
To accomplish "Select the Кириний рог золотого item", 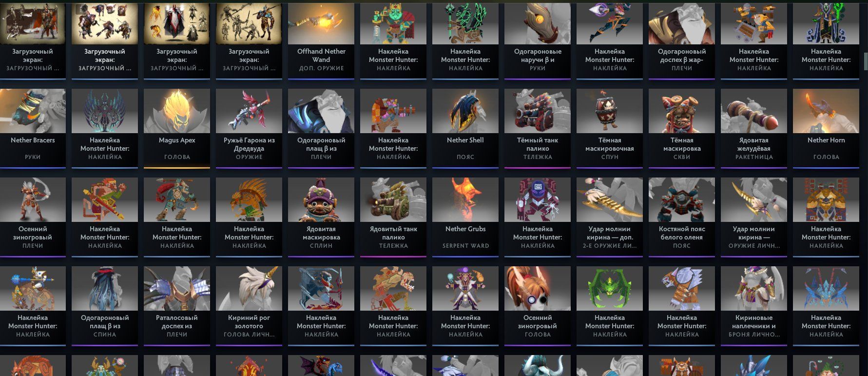I will pos(249,306).
